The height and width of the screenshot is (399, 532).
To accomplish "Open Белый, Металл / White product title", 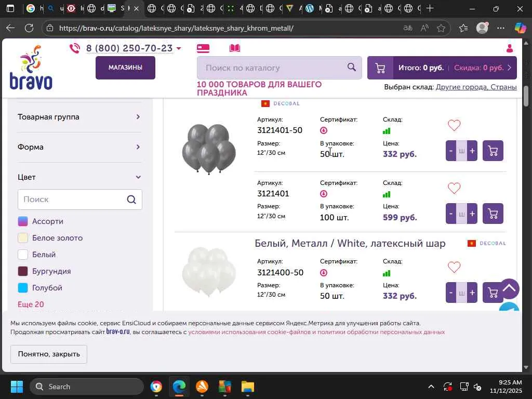I will click(350, 243).
